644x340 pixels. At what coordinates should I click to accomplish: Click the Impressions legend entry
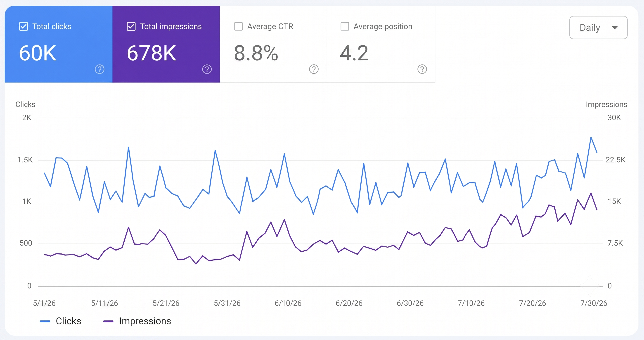(137, 321)
